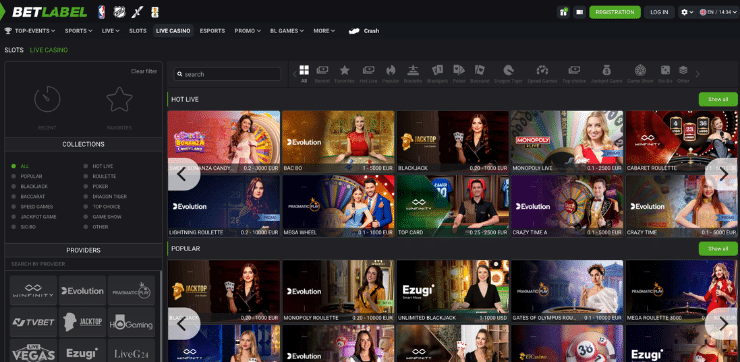
Task: Focus the game search field
Action: pyautogui.click(x=227, y=74)
